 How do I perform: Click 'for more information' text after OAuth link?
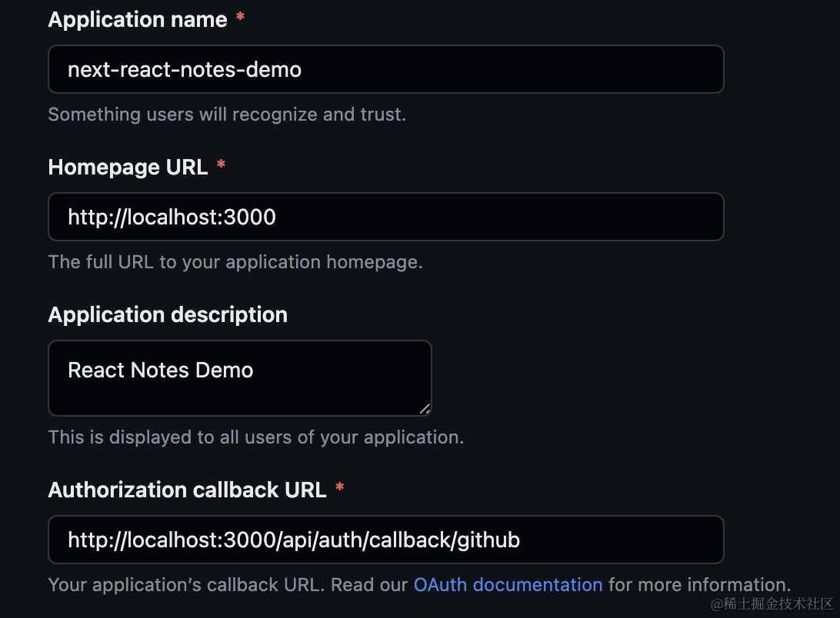coord(698,584)
